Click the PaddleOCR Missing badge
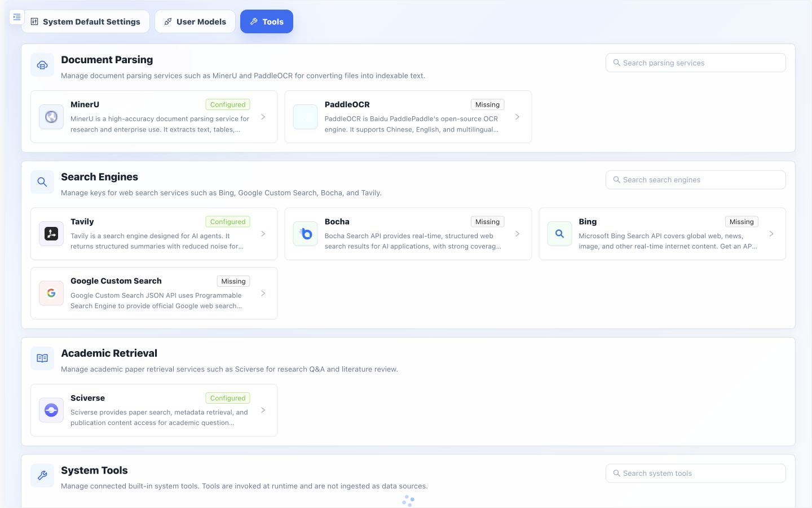 click(x=487, y=104)
